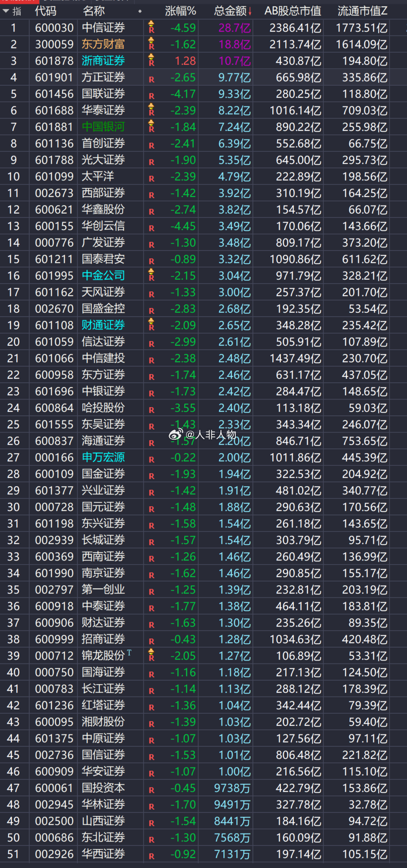Image resolution: width=407 pixels, height=868 pixels.
Task: Click the R icon next to 华西证券
Action: click(151, 856)
